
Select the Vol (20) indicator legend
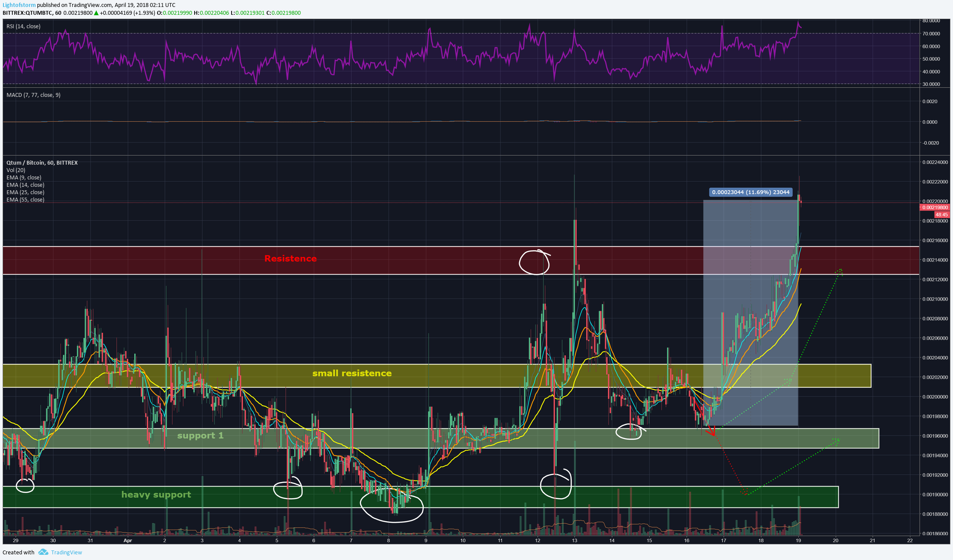tap(16, 170)
